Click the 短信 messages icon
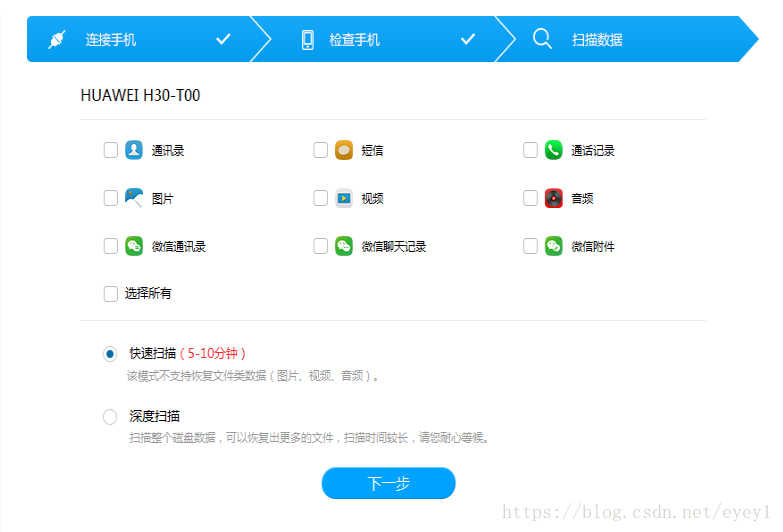 point(344,150)
